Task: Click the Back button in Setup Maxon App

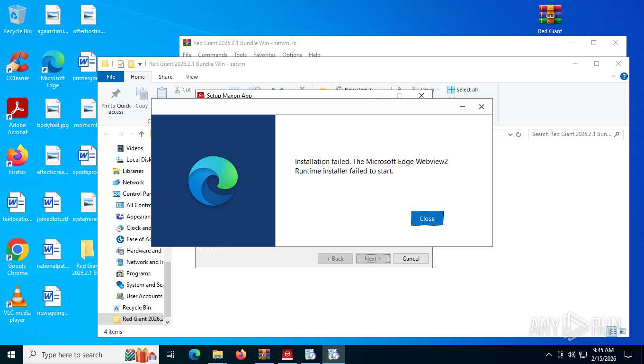Action: (x=335, y=258)
